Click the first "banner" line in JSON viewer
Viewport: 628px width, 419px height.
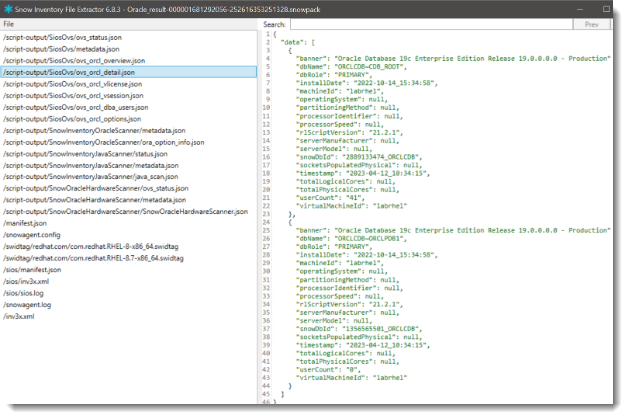coord(453,58)
